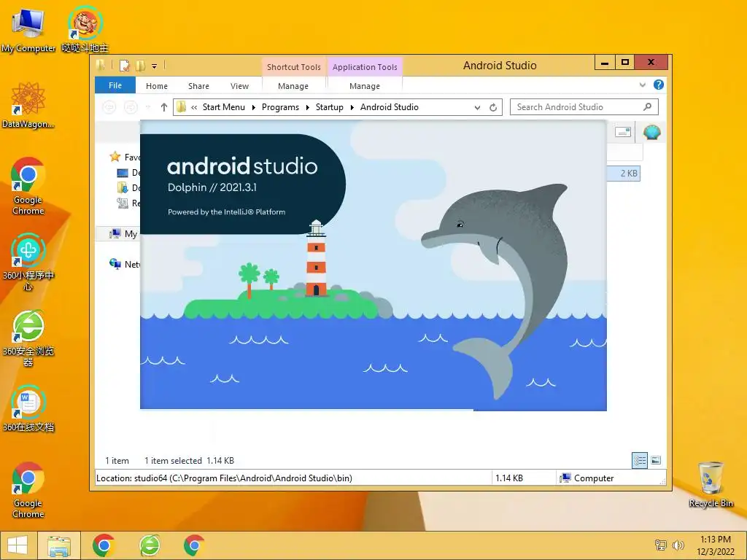
Task: Click File Explorer in the taskbar
Action: point(59,545)
